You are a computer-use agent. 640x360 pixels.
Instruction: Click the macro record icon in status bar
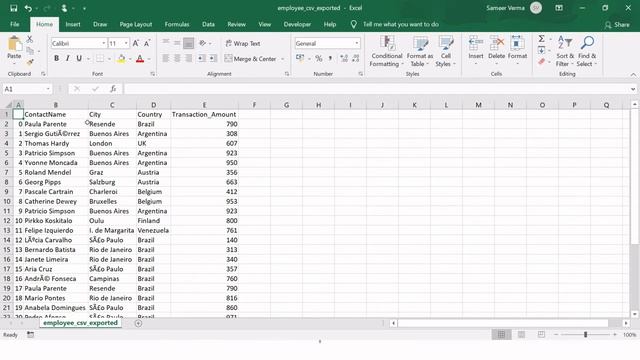pyautogui.click(x=31, y=334)
